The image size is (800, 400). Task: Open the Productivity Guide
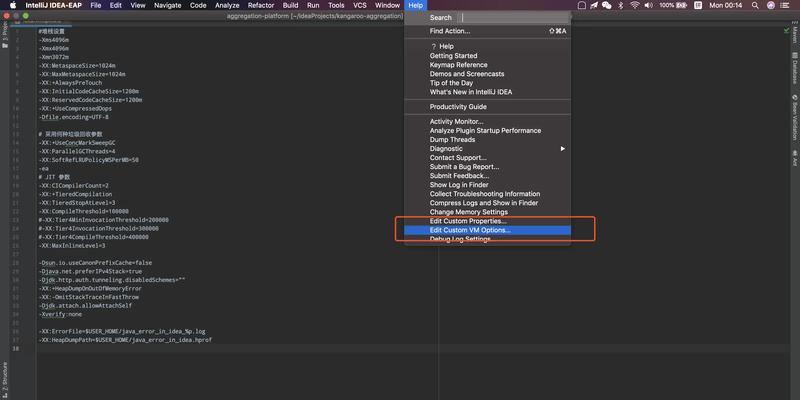(x=487, y=107)
